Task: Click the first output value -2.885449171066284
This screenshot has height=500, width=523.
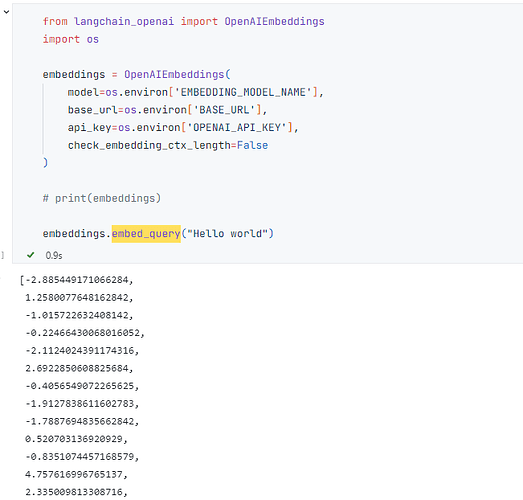Action: pos(77,280)
